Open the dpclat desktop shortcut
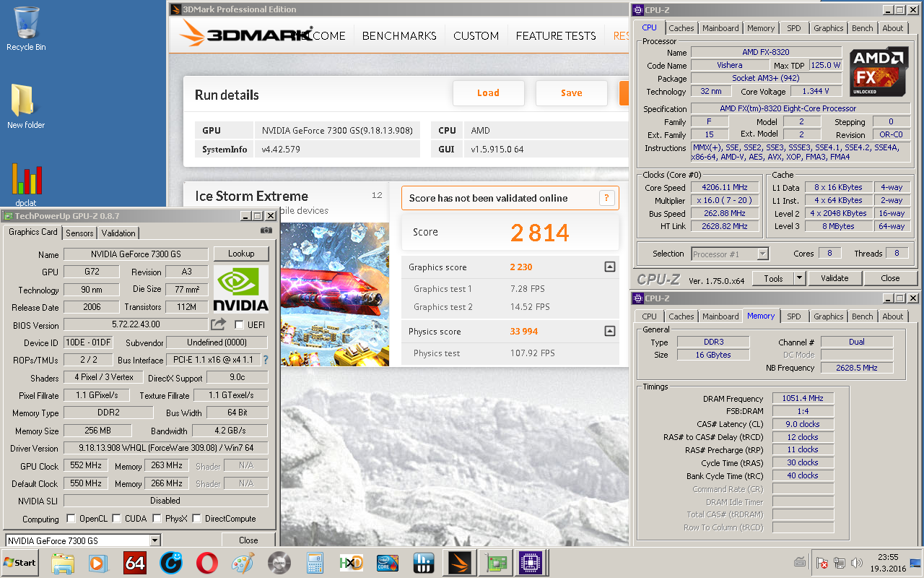924x578 pixels. [x=26, y=186]
